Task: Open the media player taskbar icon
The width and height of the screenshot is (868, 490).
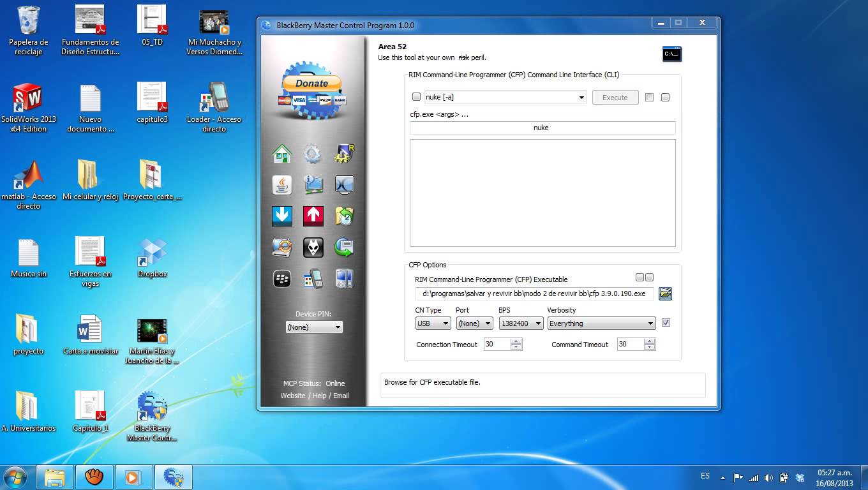Action: coord(134,477)
